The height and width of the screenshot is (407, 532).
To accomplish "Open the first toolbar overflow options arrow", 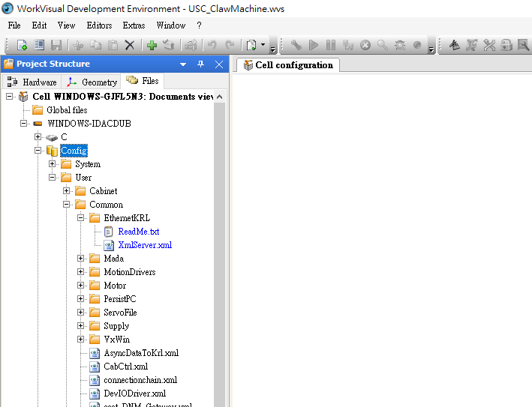I will 273,49.
